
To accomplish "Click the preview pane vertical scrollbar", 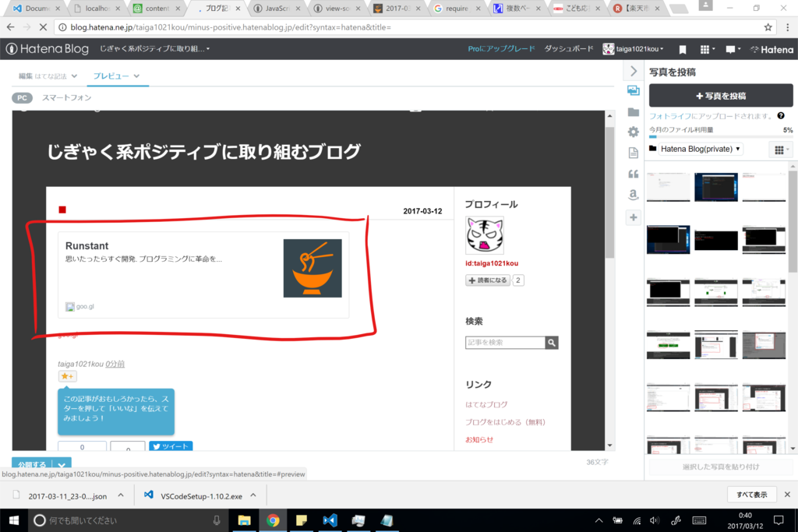I will [x=609, y=191].
